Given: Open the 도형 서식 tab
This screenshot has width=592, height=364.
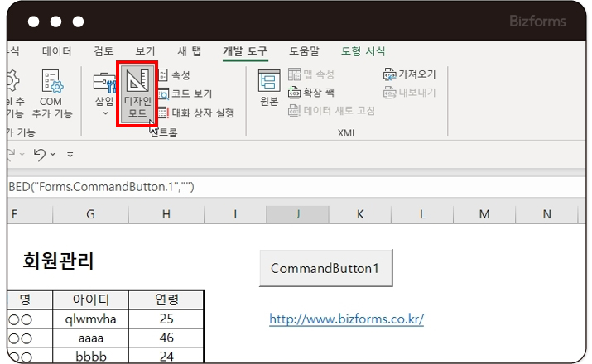Looking at the screenshot, I should (x=363, y=51).
